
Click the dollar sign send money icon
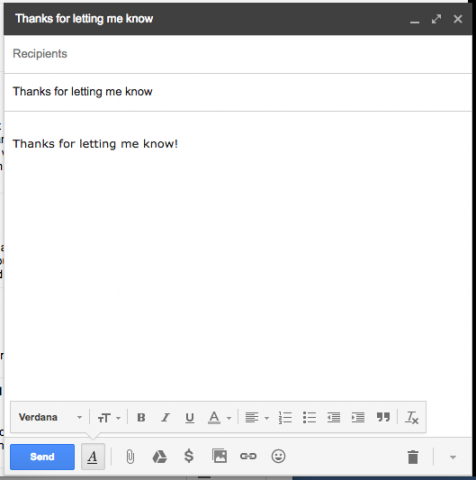pos(189,456)
